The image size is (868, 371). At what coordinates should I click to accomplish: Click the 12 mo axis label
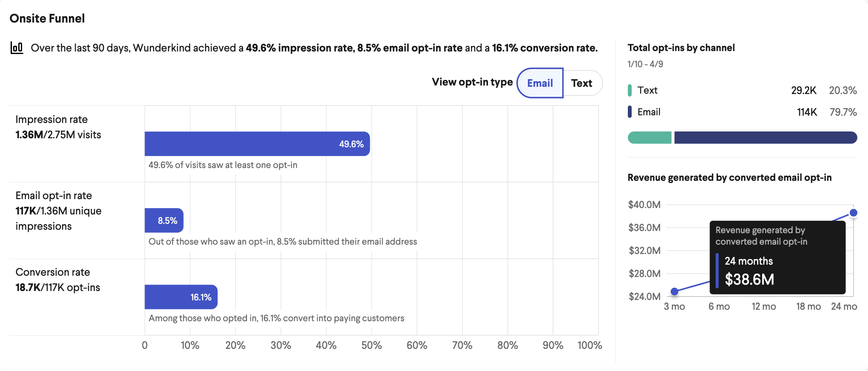[764, 306]
